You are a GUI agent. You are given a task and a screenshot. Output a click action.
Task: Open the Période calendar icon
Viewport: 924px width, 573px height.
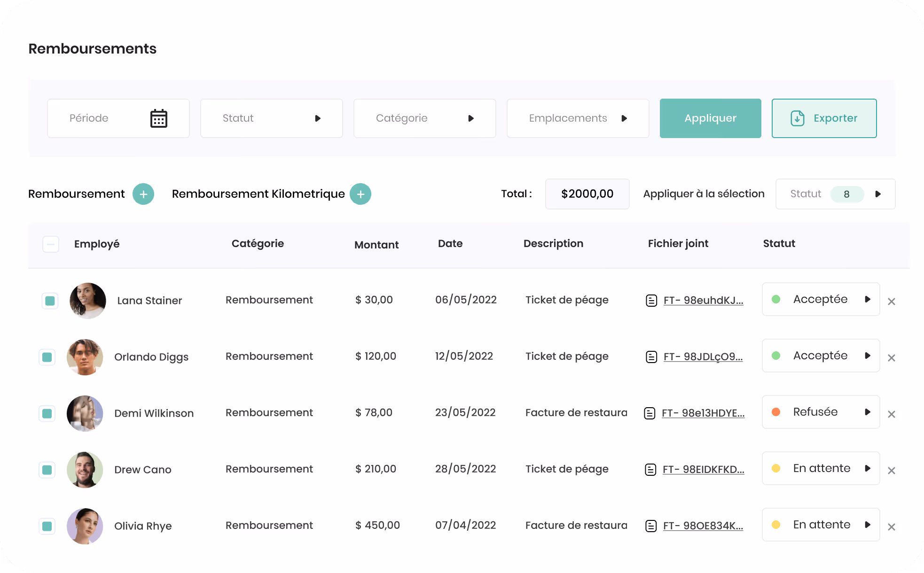[x=159, y=118]
